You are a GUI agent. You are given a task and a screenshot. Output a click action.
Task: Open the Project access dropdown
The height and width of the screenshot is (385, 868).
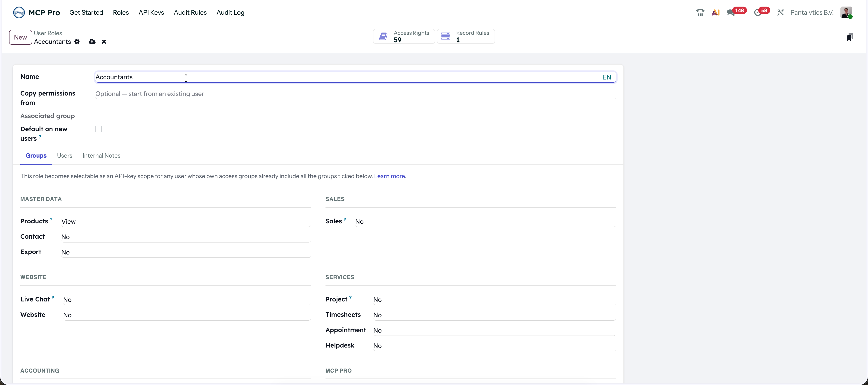click(494, 299)
